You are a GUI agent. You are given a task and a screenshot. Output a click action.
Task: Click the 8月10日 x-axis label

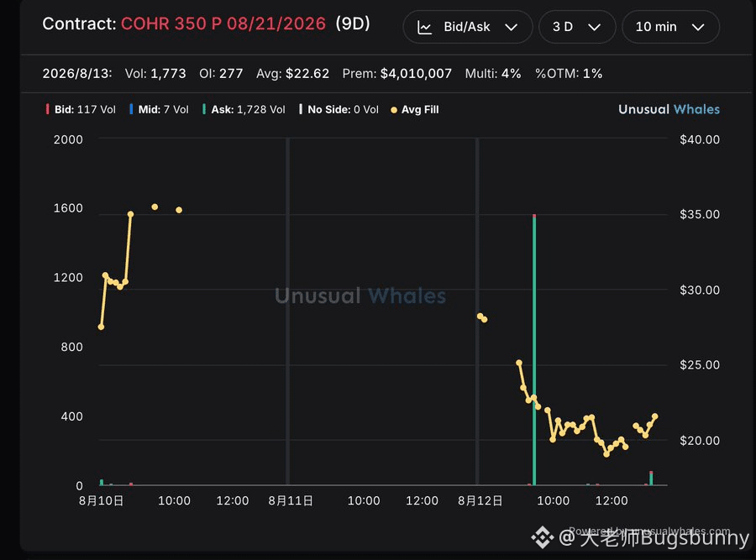tap(102, 500)
